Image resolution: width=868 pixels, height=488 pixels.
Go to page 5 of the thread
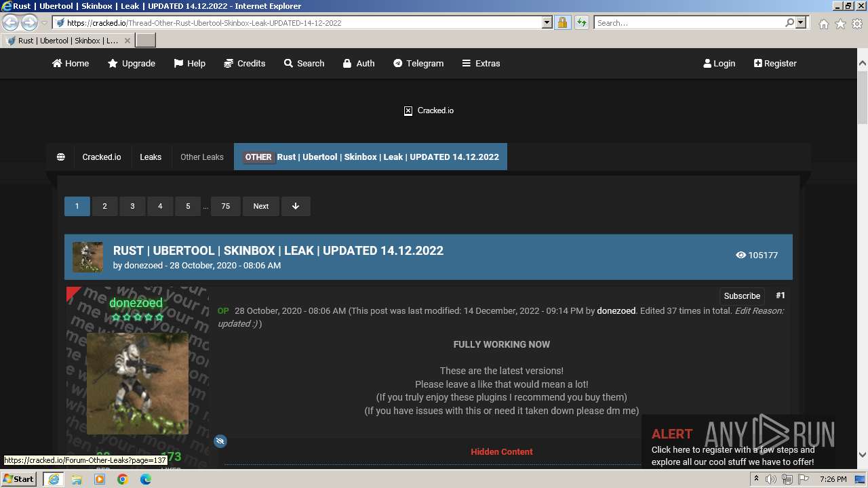pyautogui.click(x=188, y=206)
